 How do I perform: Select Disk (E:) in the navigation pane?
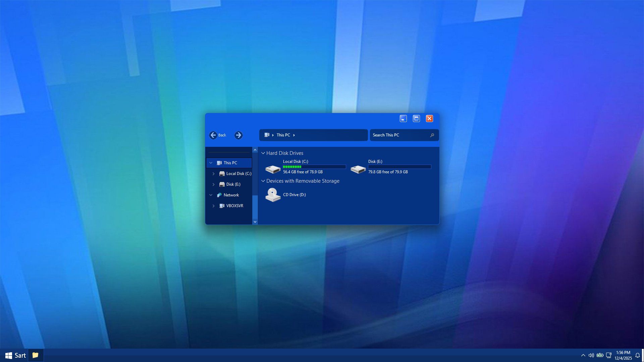233,184
